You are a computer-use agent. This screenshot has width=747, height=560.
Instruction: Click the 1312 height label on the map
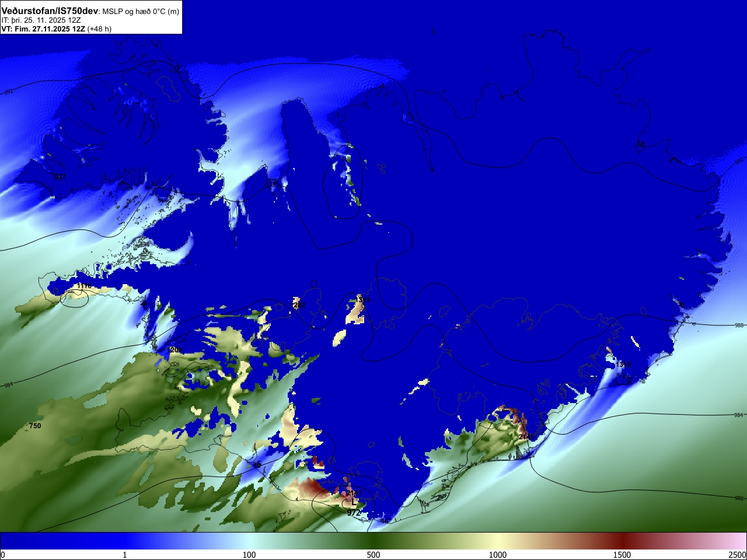click(623, 365)
